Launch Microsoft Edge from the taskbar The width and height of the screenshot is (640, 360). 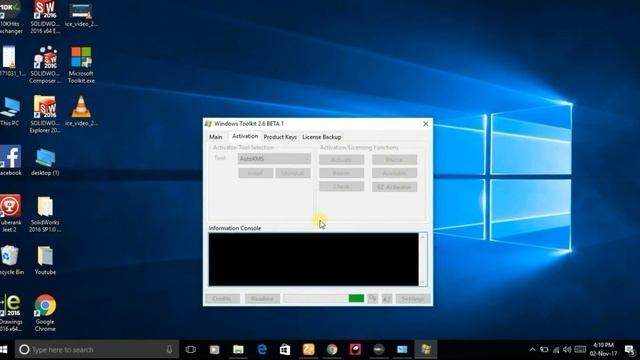pos(262,349)
